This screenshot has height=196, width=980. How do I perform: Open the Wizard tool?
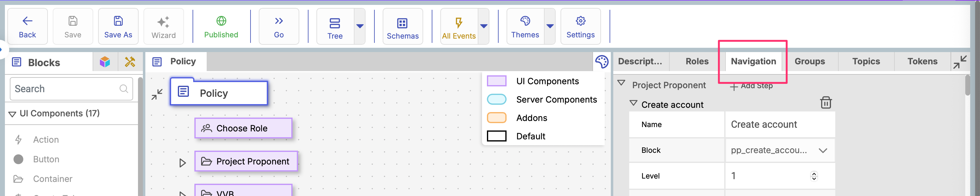(163, 27)
